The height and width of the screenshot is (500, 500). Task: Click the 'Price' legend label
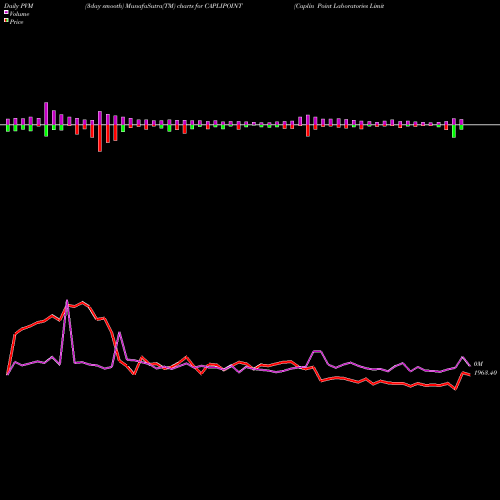tap(16, 22)
